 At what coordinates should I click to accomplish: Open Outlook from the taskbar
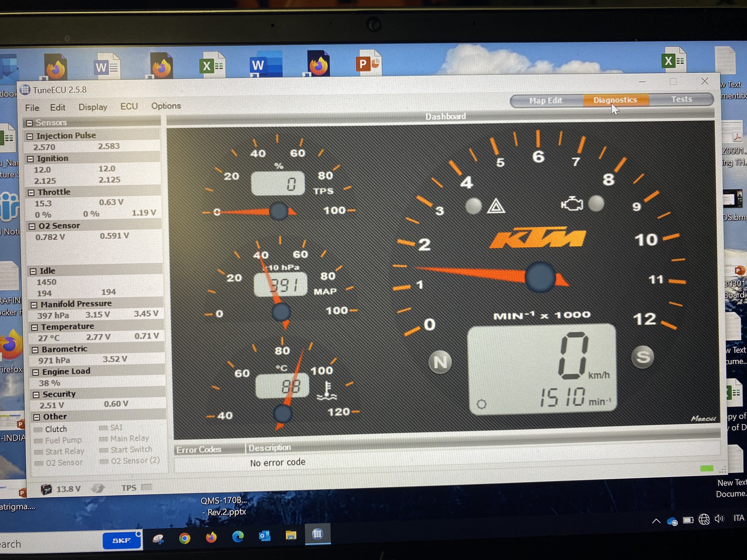264,536
